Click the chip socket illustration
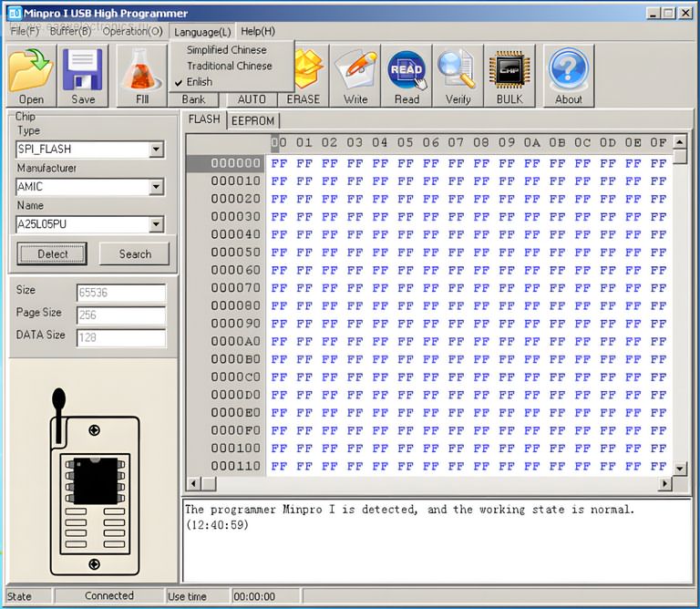Image resolution: width=700 pixels, height=609 pixels. (94, 482)
